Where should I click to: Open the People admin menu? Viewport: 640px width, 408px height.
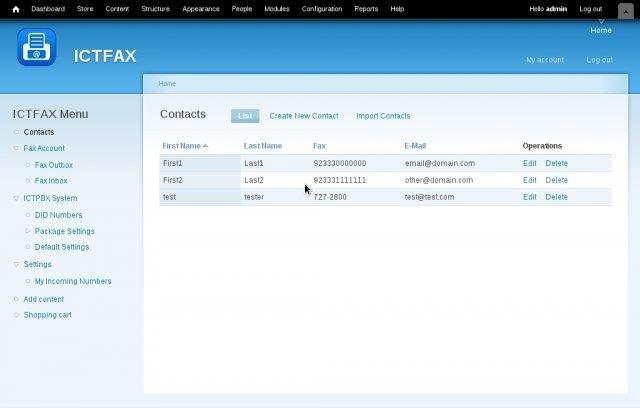(x=242, y=9)
